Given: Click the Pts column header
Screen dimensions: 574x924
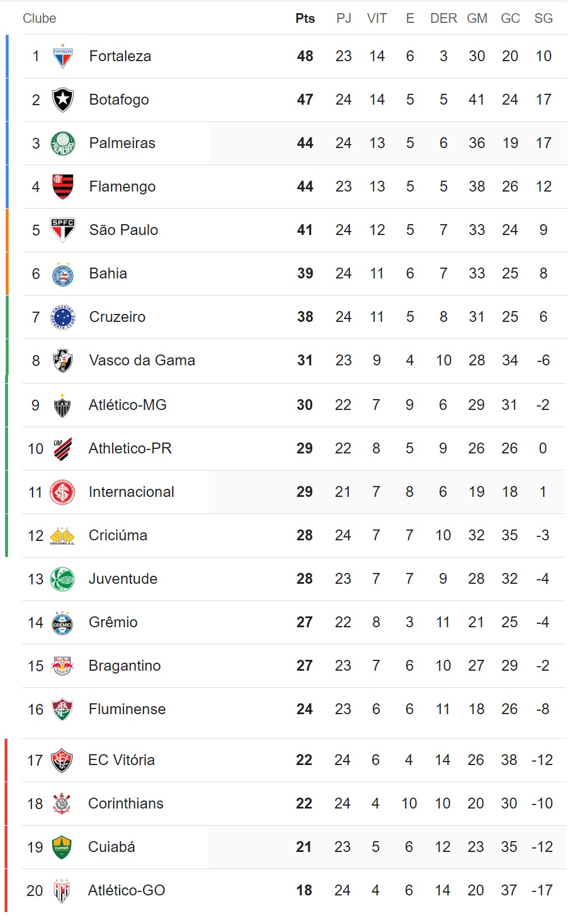Looking at the screenshot, I should tap(305, 18).
